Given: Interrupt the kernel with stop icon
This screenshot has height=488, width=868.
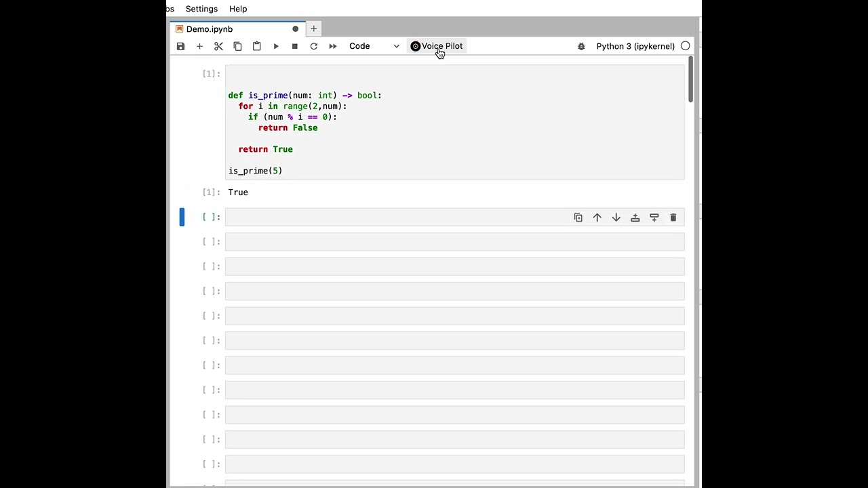Looking at the screenshot, I should [295, 46].
